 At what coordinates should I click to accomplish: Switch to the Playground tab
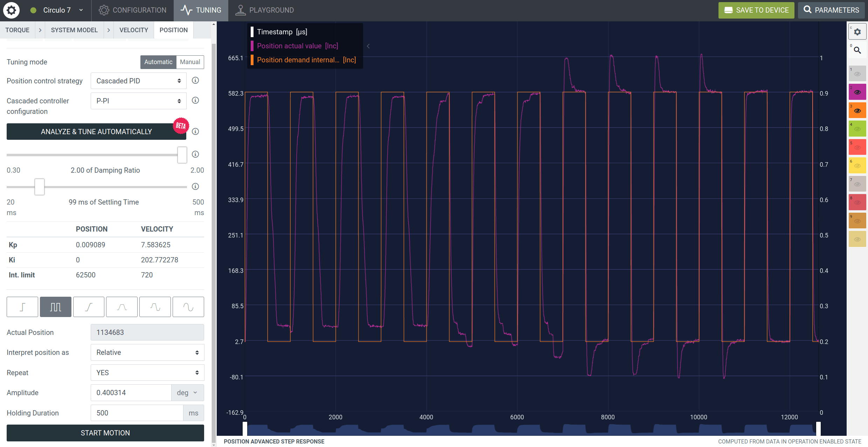point(265,10)
